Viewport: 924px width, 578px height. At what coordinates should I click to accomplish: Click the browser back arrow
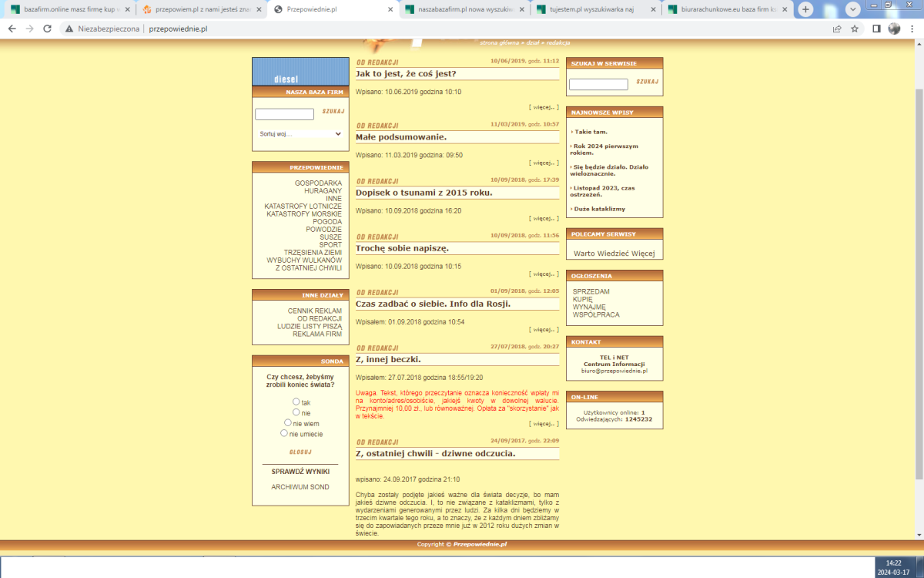pos(11,29)
